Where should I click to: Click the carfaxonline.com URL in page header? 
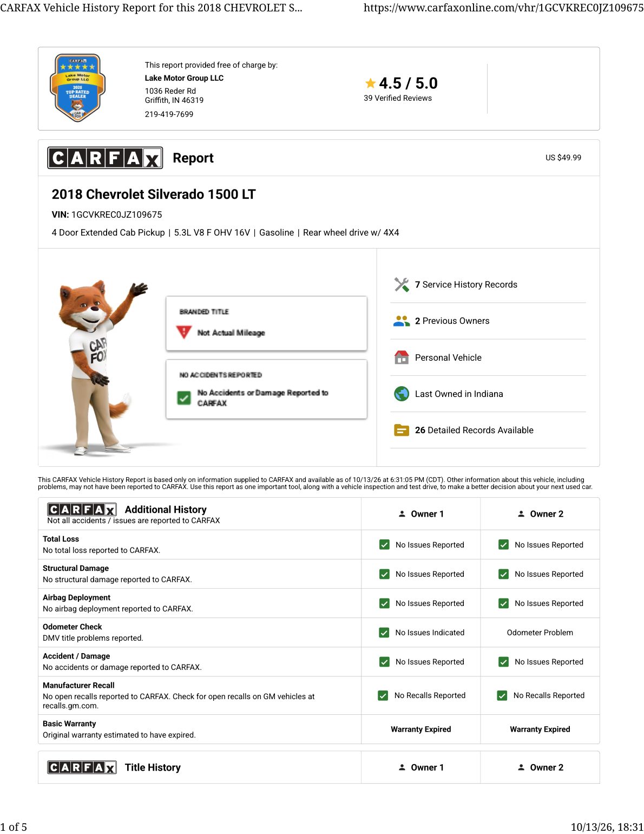click(x=503, y=8)
